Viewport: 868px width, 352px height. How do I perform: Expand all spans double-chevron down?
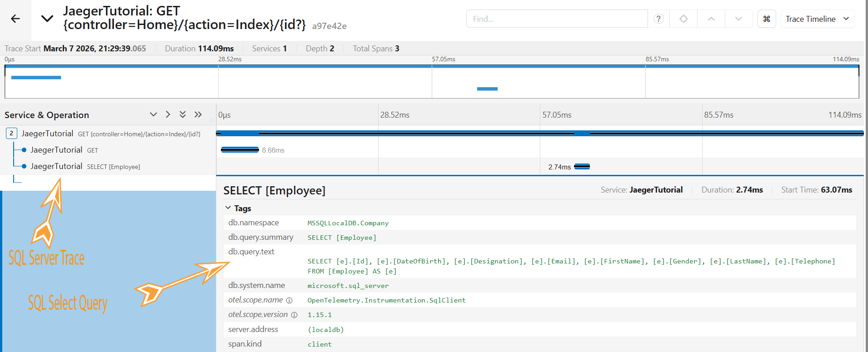183,114
